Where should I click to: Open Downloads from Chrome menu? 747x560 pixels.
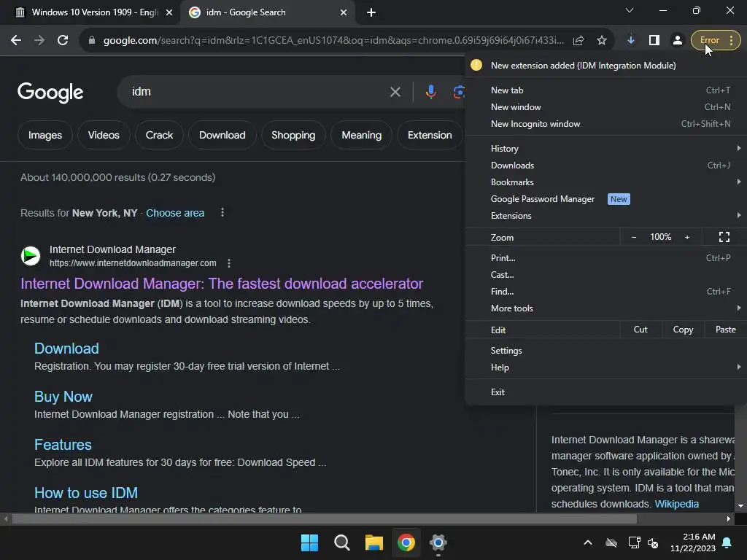pos(606,166)
